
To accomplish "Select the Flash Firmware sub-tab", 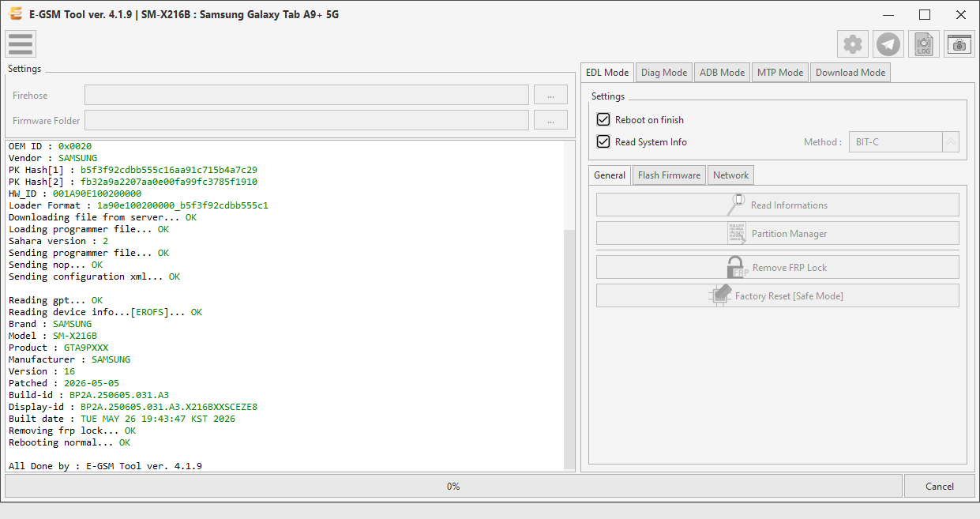I will (669, 175).
